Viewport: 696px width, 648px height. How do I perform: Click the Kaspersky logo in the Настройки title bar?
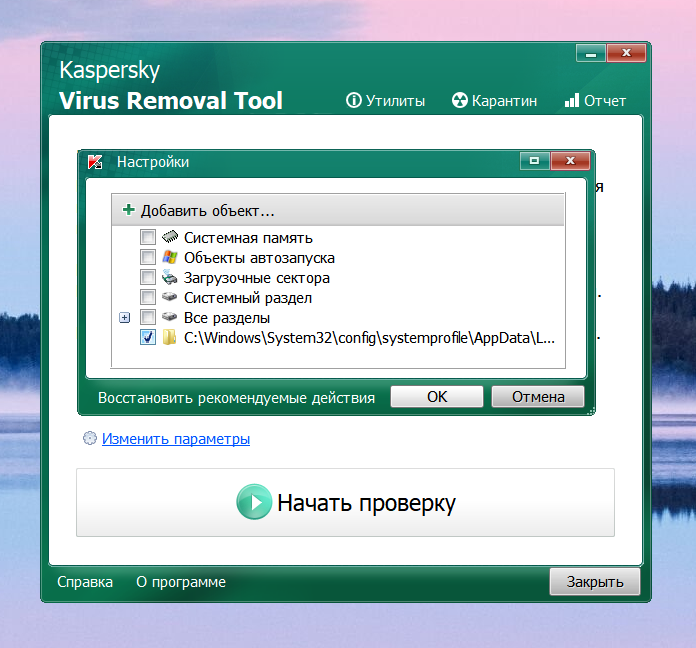click(95, 162)
